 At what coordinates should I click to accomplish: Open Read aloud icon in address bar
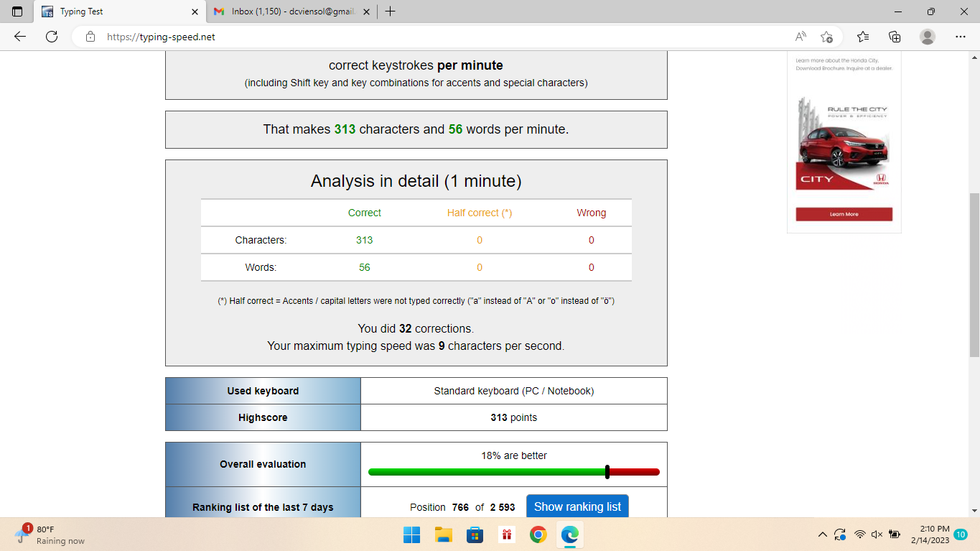tap(801, 37)
